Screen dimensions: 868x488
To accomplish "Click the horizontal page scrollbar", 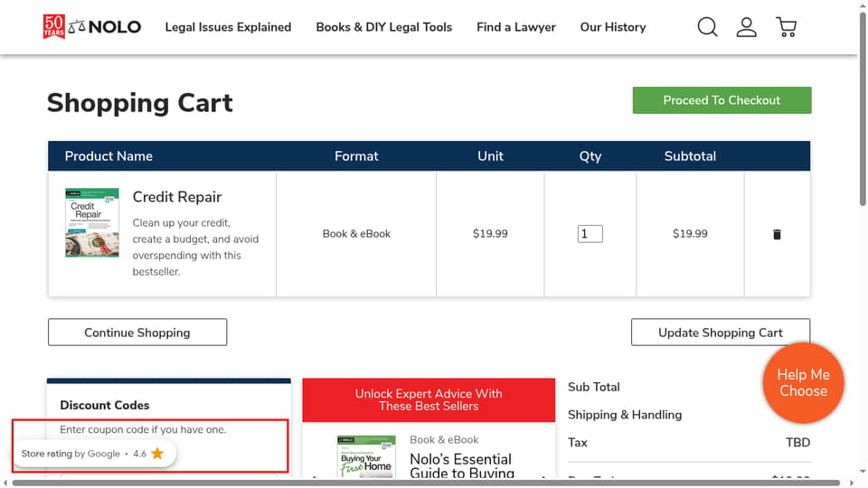I will (x=426, y=483).
